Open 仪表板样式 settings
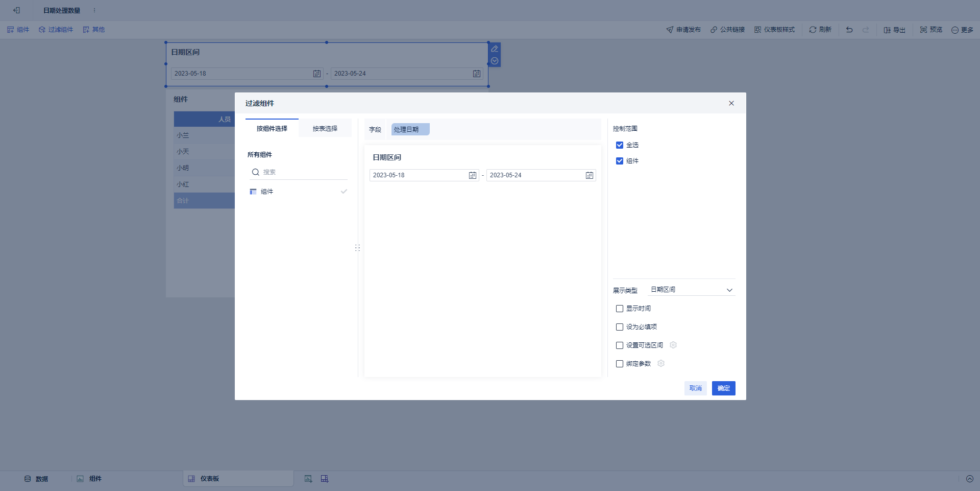The height and width of the screenshot is (491, 980). point(774,30)
